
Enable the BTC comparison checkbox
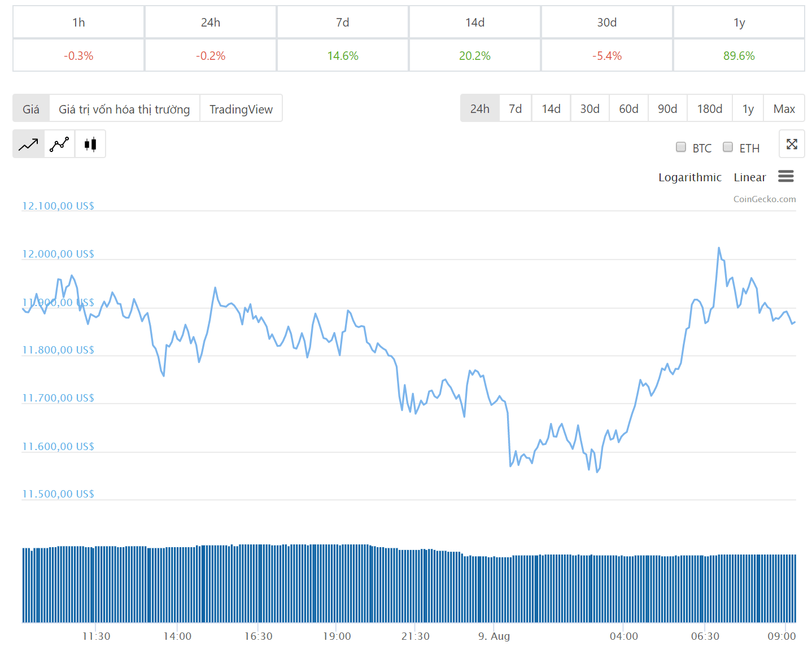(x=681, y=147)
